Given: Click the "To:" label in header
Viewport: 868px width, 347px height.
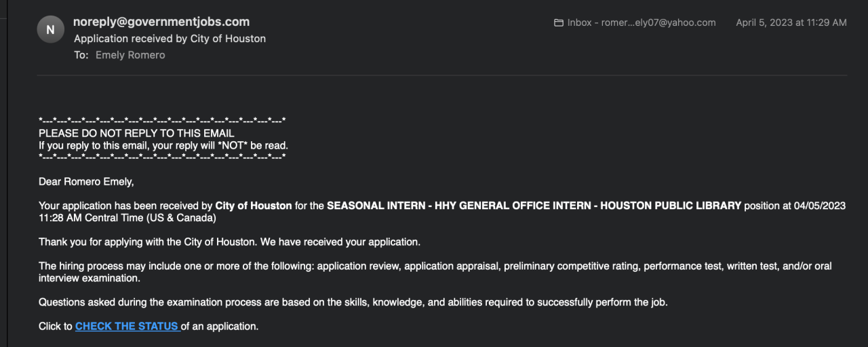Looking at the screenshot, I should point(81,55).
